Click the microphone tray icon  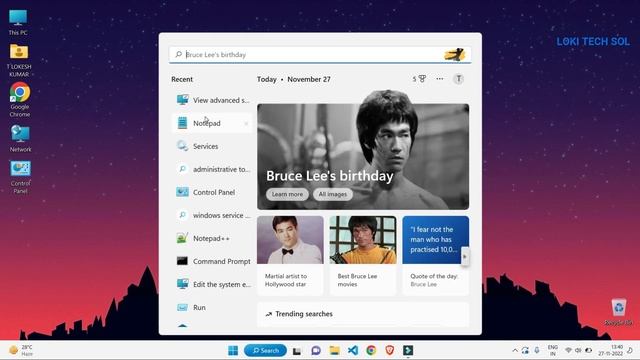click(537, 350)
